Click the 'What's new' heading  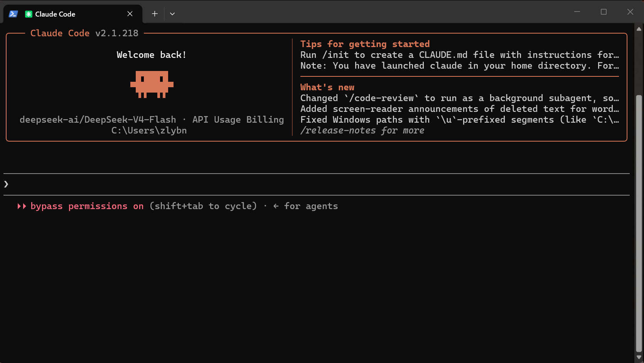(327, 87)
